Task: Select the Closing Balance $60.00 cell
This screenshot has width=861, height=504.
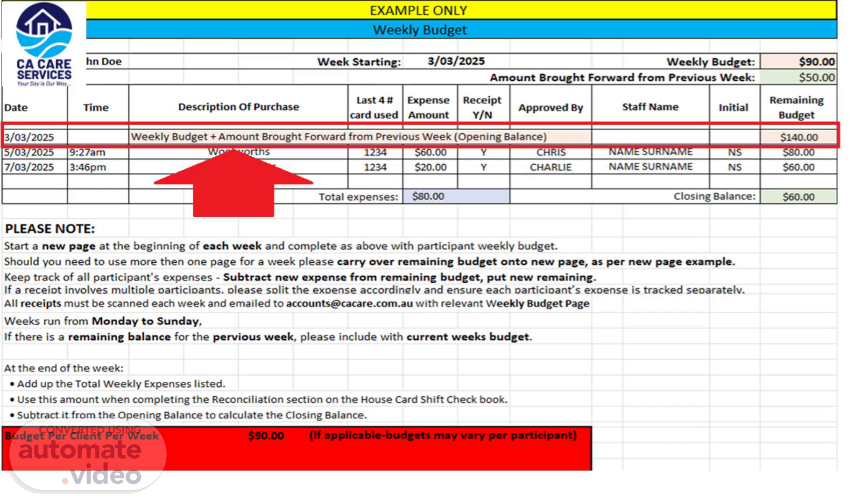Action: (798, 196)
